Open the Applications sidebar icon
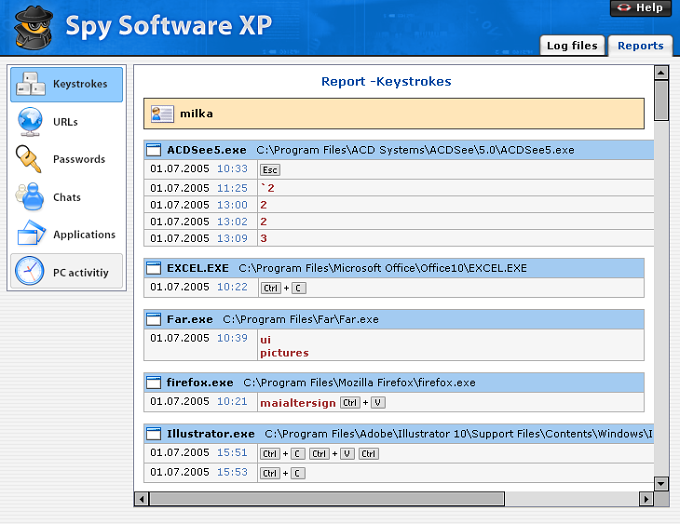 (31, 233)
